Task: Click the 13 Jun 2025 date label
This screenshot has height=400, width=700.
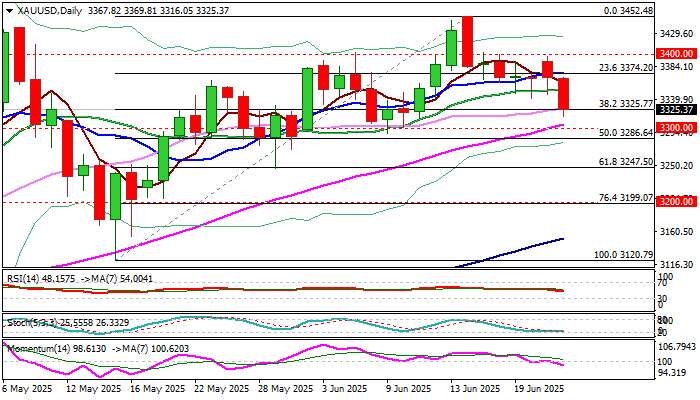Action: pyautogui.click(x=474, y=389)
